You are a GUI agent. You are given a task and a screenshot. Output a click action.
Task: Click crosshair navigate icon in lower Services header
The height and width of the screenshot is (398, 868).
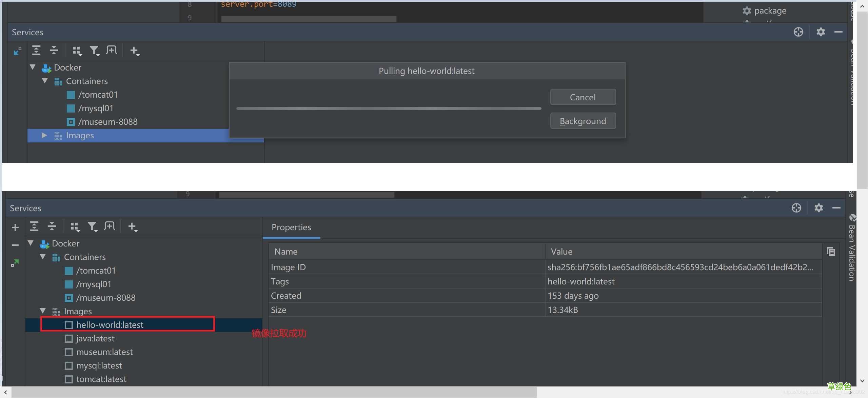point(796,208)
